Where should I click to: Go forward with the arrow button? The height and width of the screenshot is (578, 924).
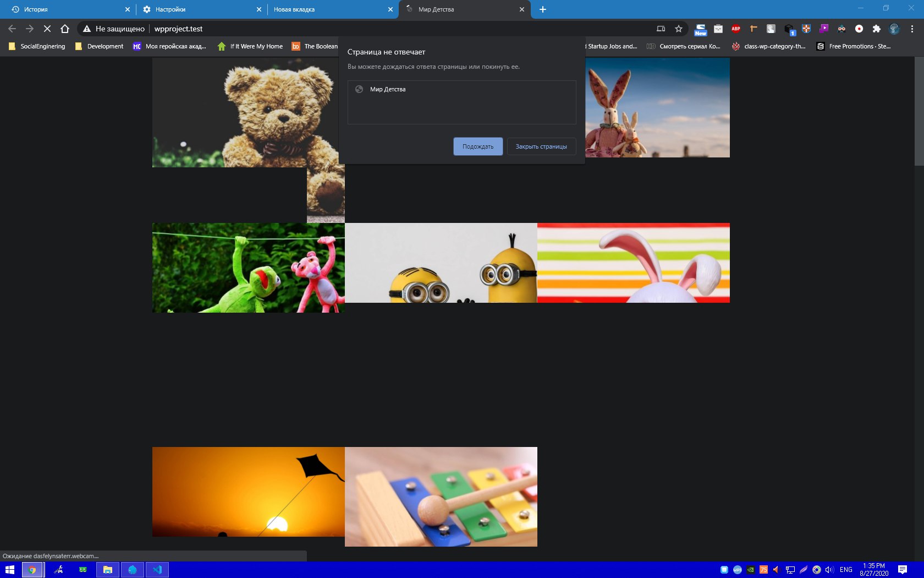click(30, 29)
